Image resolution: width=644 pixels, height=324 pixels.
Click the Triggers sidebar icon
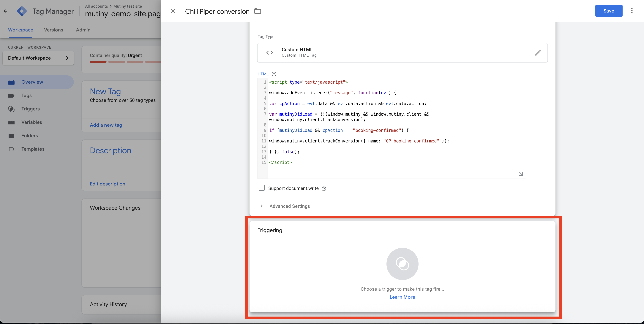(11, 109)
